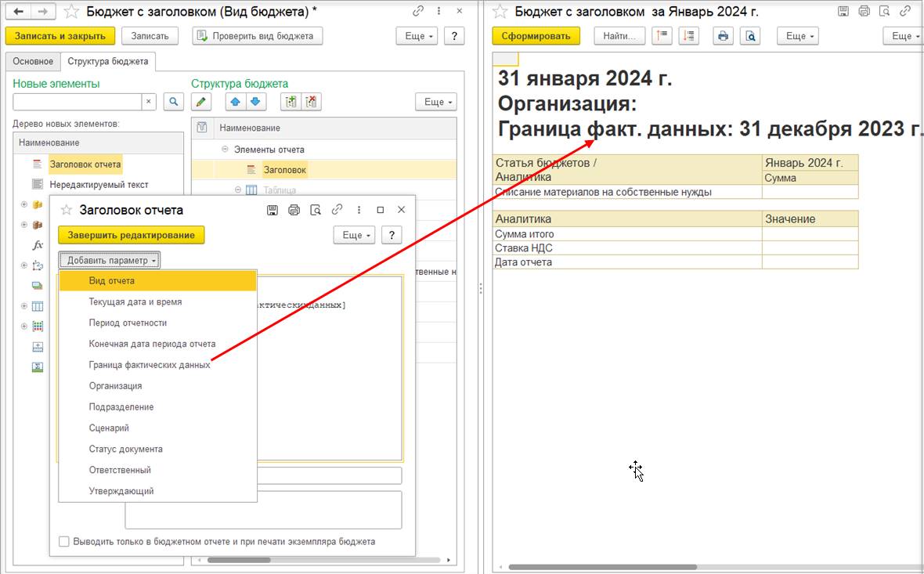
Task: Choose Утверждающий parameter from list
Action: [158, 491]
